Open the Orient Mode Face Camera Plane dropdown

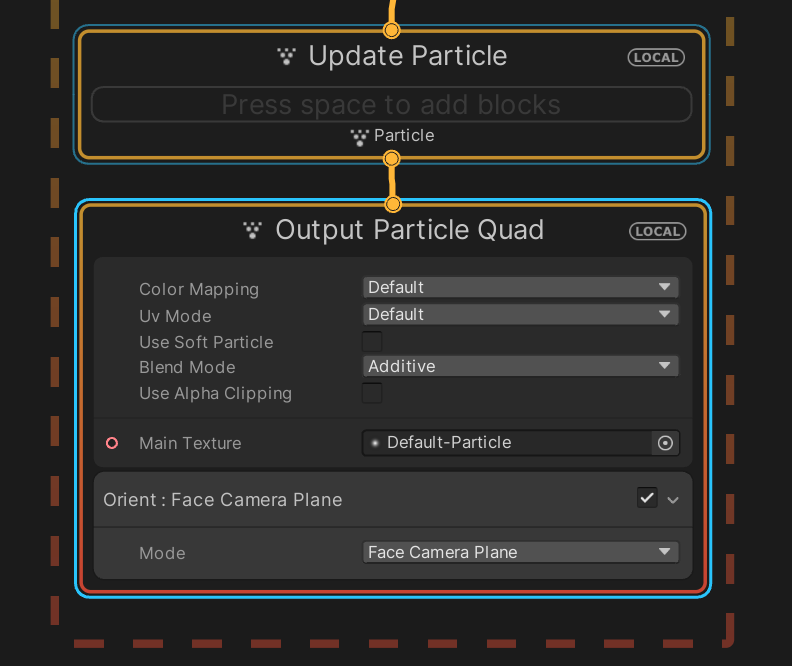click(x=520, y=552)
